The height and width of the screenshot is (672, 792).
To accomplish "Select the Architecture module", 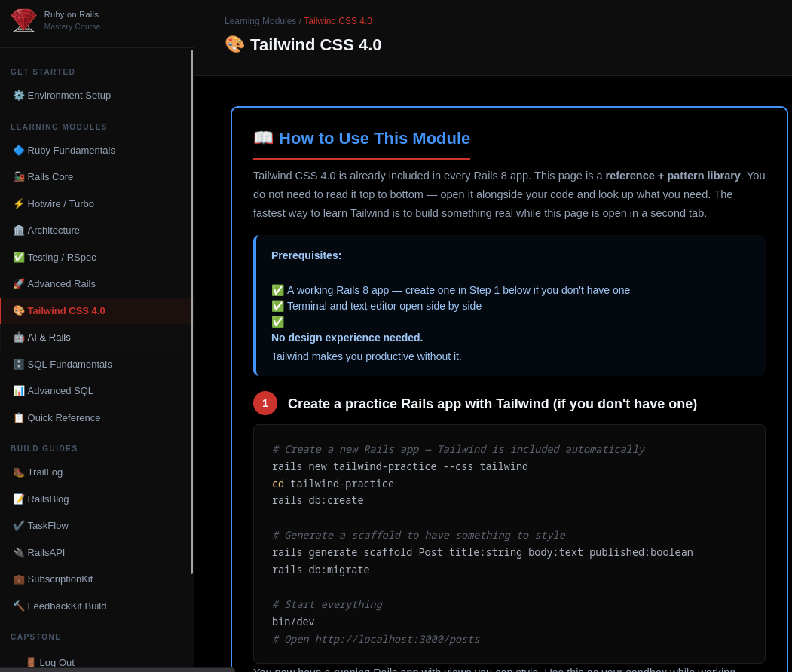I will pyautogui.click(x=96, y=231).
